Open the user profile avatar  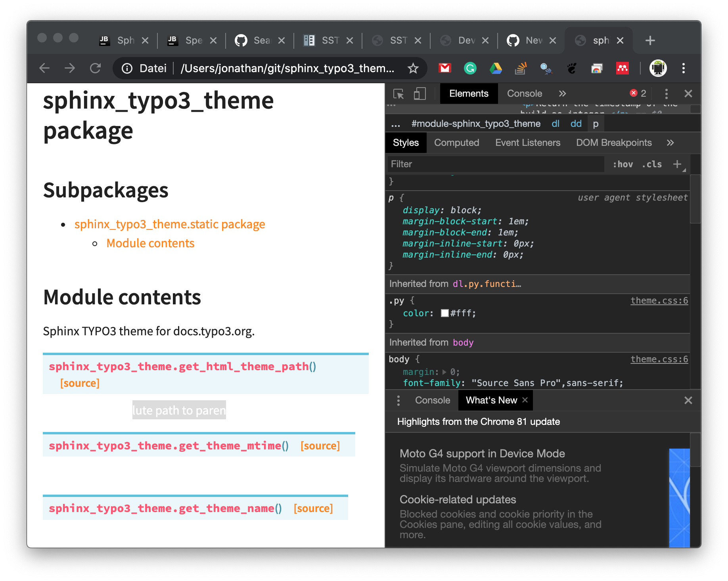658,68
